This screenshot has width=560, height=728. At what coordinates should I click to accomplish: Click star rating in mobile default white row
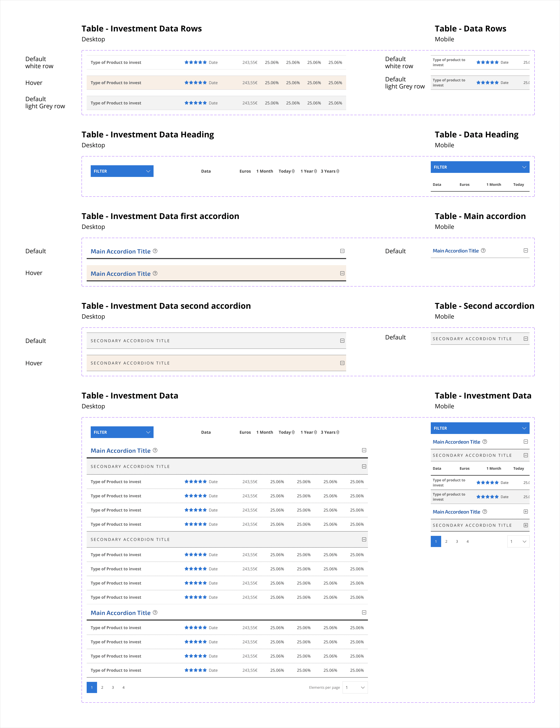point(487,62)
